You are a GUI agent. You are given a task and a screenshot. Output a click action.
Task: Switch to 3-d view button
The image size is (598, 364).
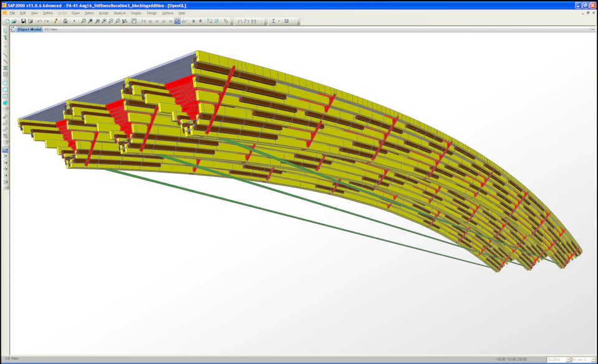click(143, 21)
